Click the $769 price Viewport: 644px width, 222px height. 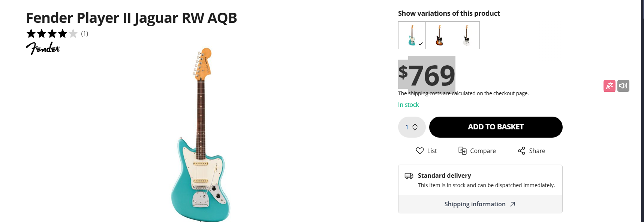[x=427, y=75]
